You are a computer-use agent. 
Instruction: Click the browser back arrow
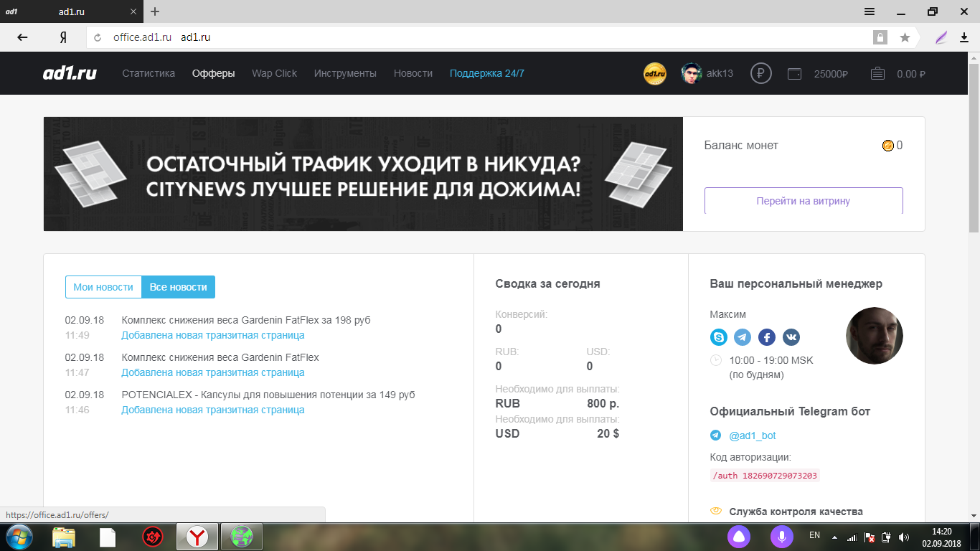click(x=22, y=37)
